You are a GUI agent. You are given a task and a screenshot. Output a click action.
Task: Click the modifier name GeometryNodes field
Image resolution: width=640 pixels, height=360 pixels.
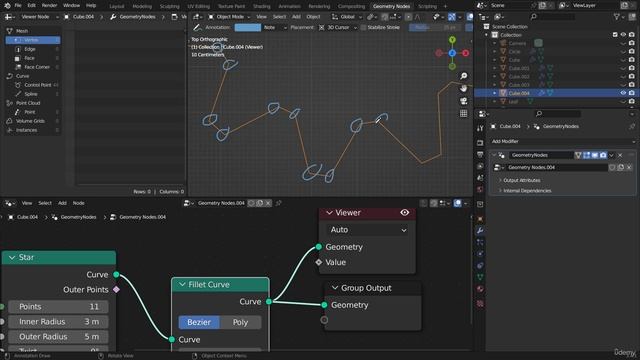click(x=541, y=155)
